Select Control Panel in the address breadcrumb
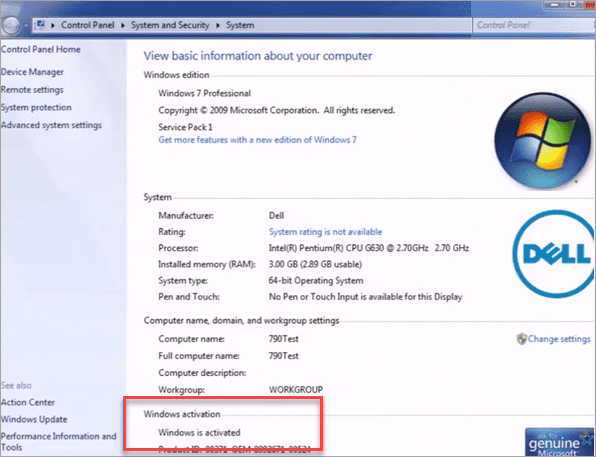Viewport: 596px width, 457px height. [x=87, y=25]
